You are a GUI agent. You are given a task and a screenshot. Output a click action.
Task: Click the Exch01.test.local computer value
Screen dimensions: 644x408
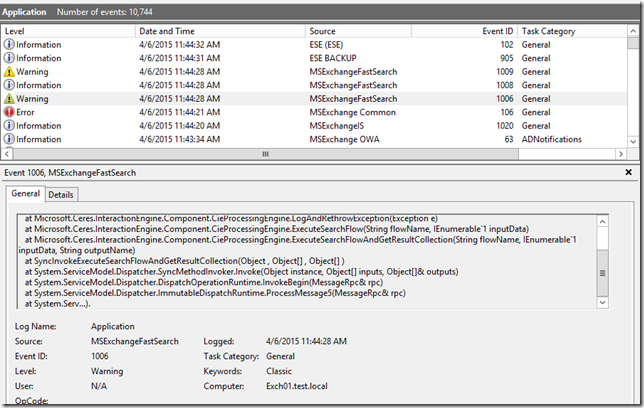point(297,386)
